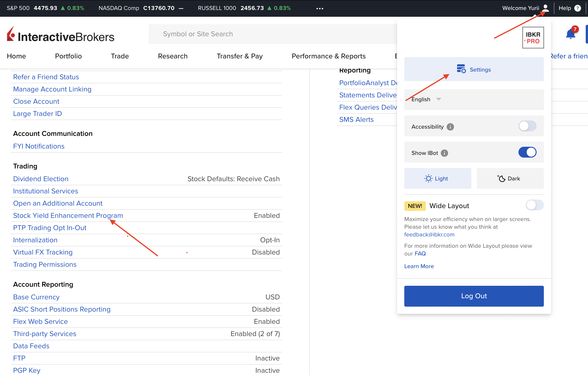Click the Show IBot info icon
The width and height of the screenshot is (588, 375).
(444, 153)
